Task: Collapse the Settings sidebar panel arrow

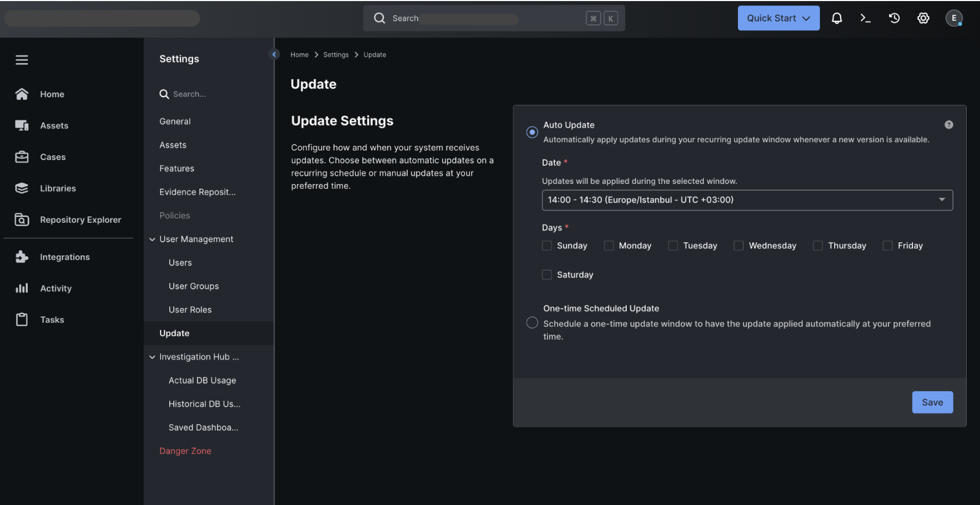Action: click(x=275, y=54)
